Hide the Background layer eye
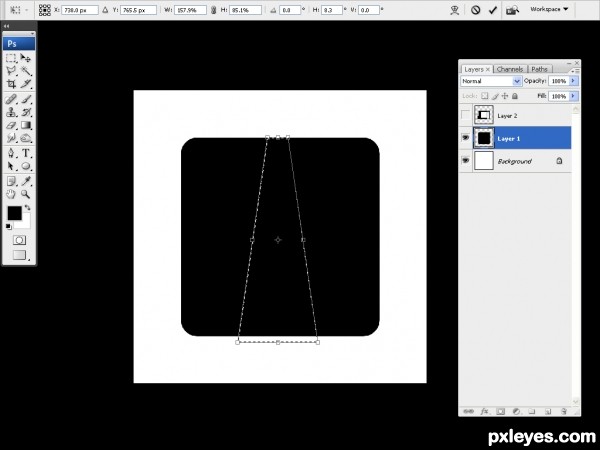 465,160
